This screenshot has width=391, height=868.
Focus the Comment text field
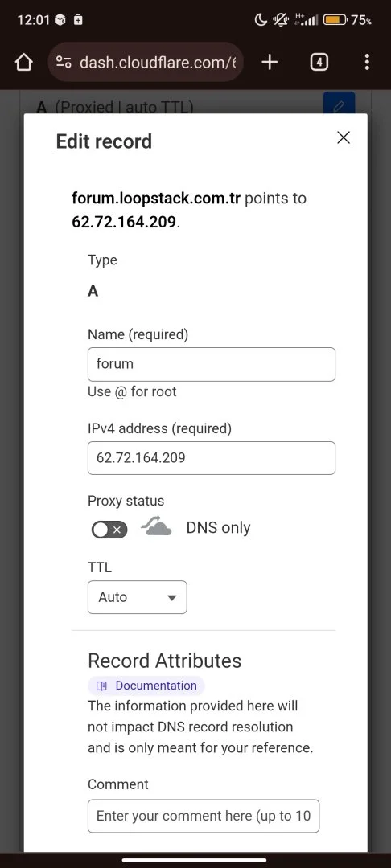point(204,816)
